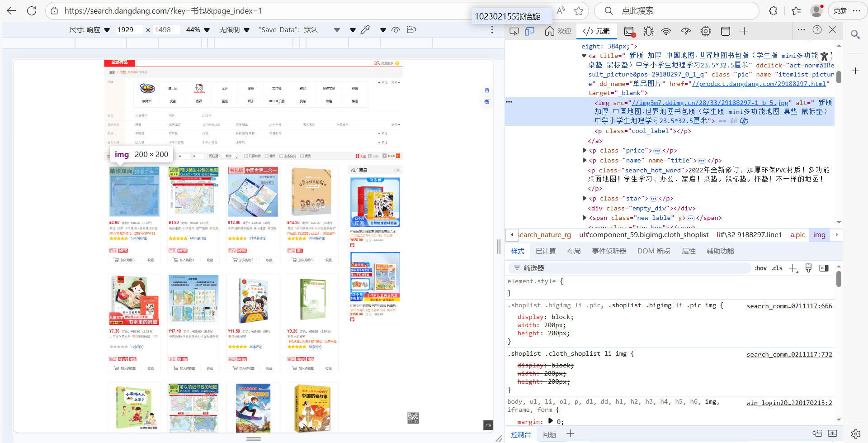Switch to the DOM 断点 tab
The height and width of the screenshot is (443, 868).
coord(654,251)
